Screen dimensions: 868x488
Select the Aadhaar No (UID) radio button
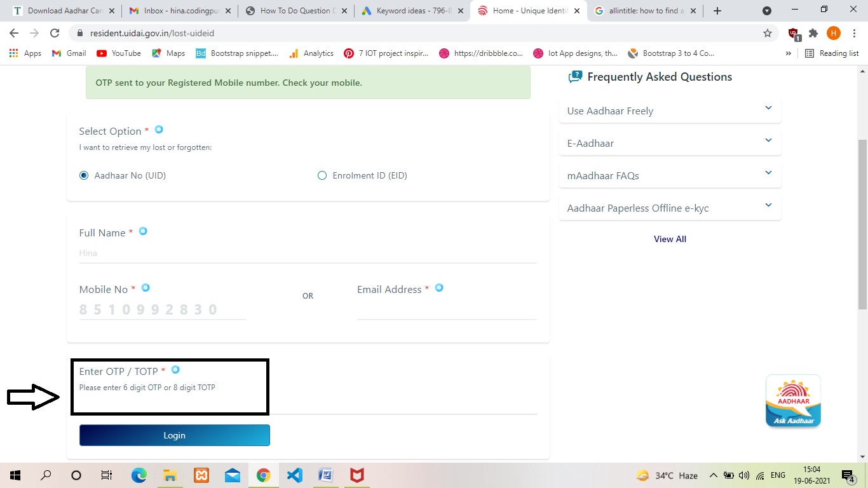point(84,175)
